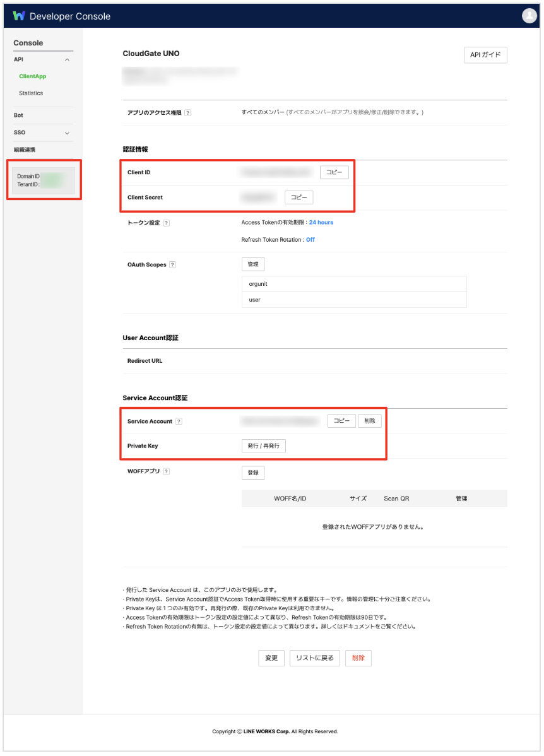Viewport: 544px width, 756px height.
Task: Click the API menu heading
Action: click(18, 59)
